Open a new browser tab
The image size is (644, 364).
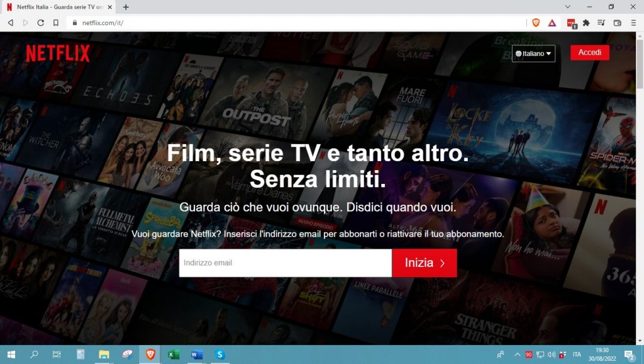click(127, 7)
